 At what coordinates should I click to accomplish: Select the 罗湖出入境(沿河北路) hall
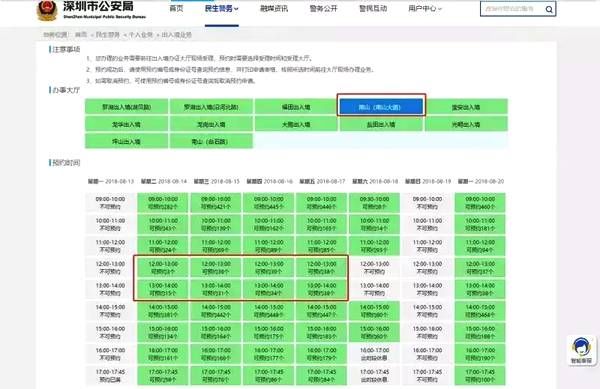[211, 107]
